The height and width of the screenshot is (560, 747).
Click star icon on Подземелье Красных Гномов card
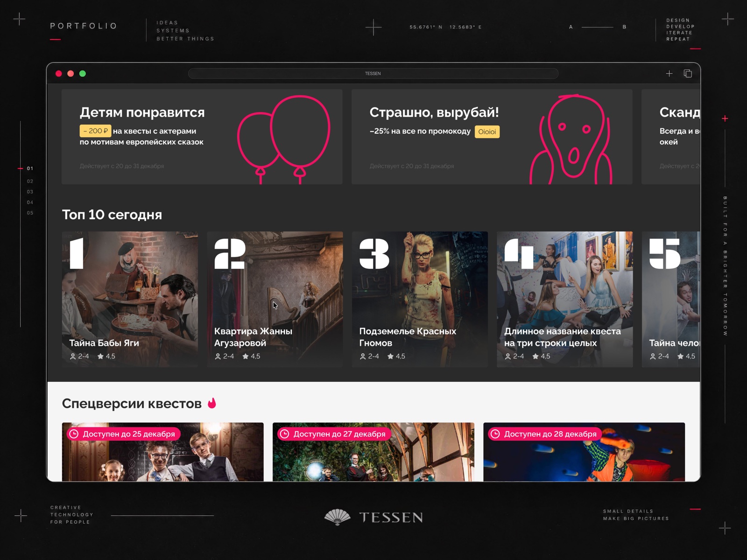coord(390,356)
